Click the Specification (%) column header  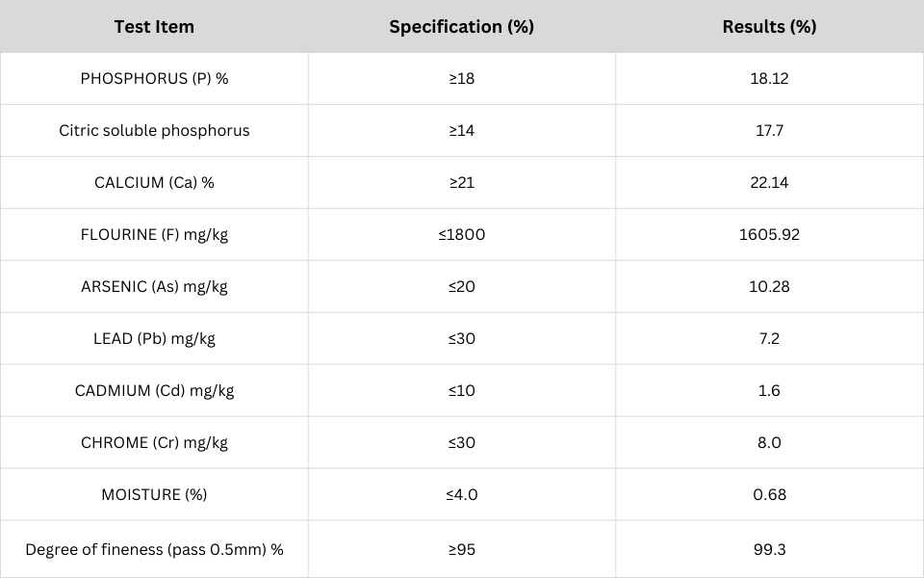(x=461, y=27)
